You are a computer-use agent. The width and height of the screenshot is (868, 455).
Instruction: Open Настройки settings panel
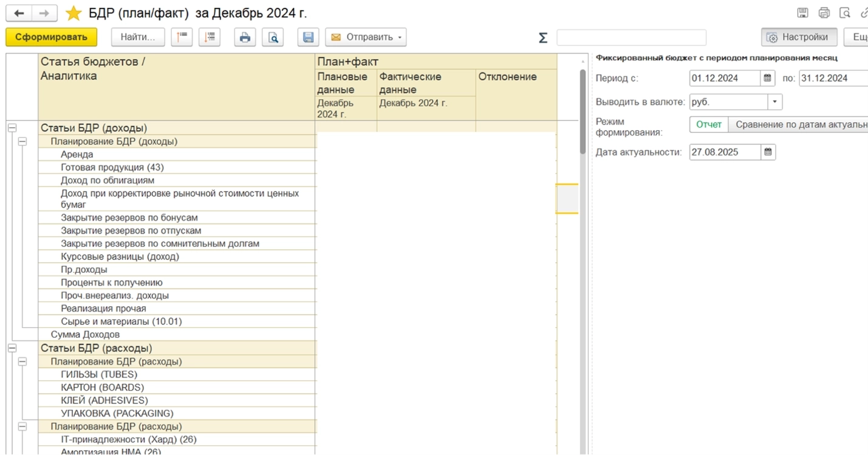(x=799, y=37)
